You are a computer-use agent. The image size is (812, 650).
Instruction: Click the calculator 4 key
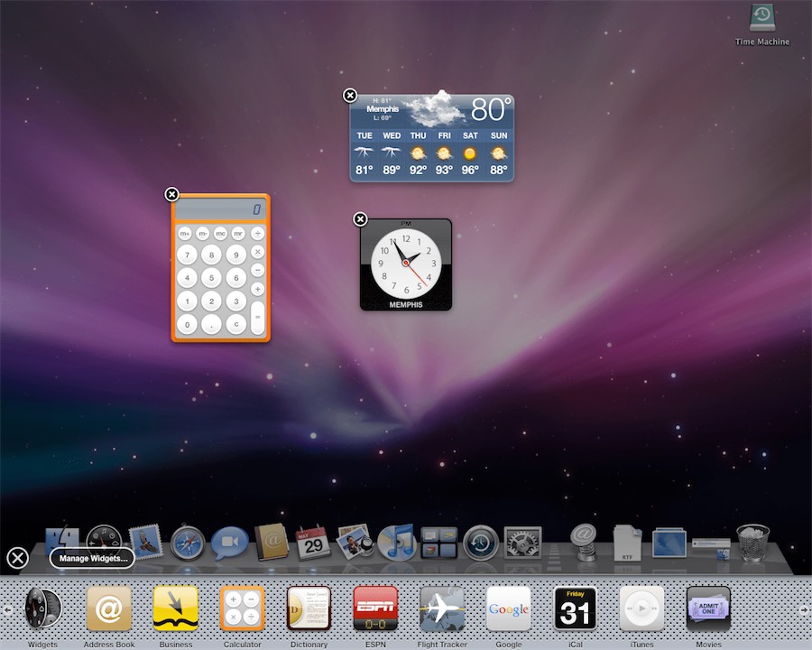tap(187, 278)
